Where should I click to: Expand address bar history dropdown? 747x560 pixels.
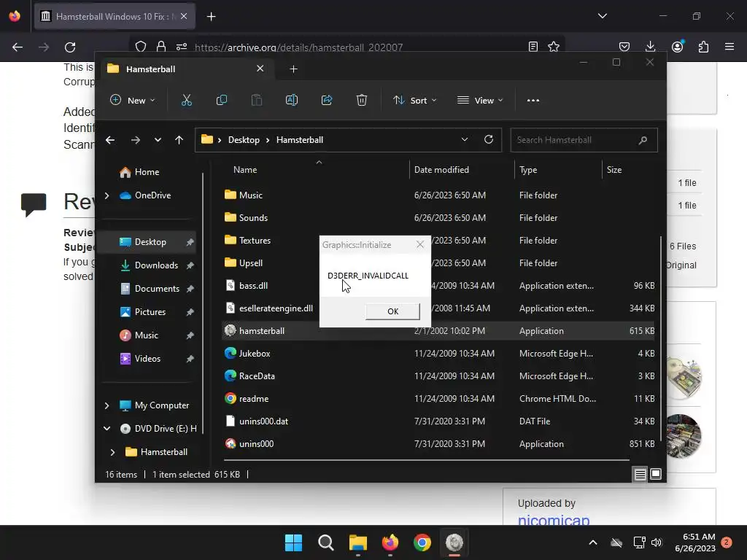[x=465, y=139]
